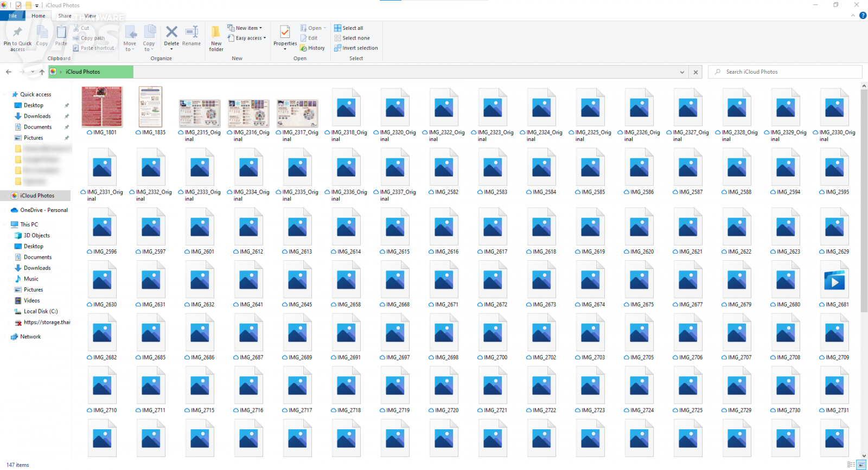This screenshot has width=868, height=470.
Task: Select the IMG_2317_Original thumbnail
Action: [297, 113]
